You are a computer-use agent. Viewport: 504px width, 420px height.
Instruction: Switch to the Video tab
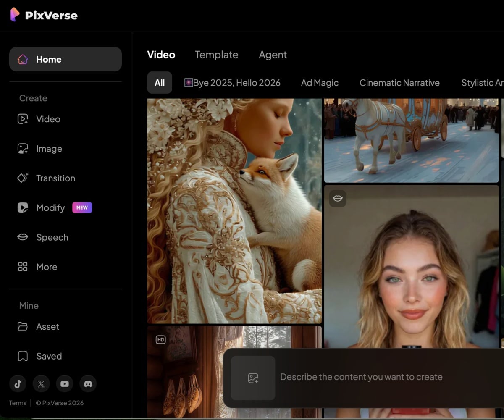161,55
